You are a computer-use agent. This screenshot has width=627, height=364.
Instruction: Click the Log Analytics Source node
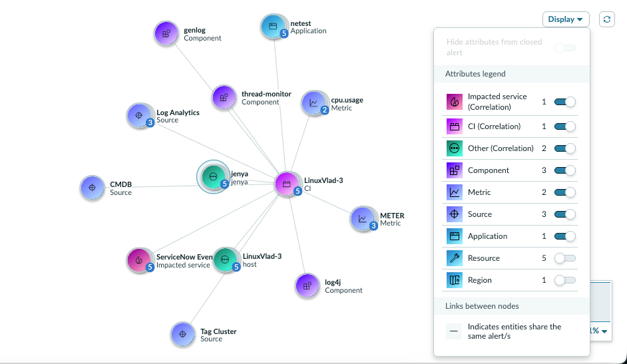138,116
